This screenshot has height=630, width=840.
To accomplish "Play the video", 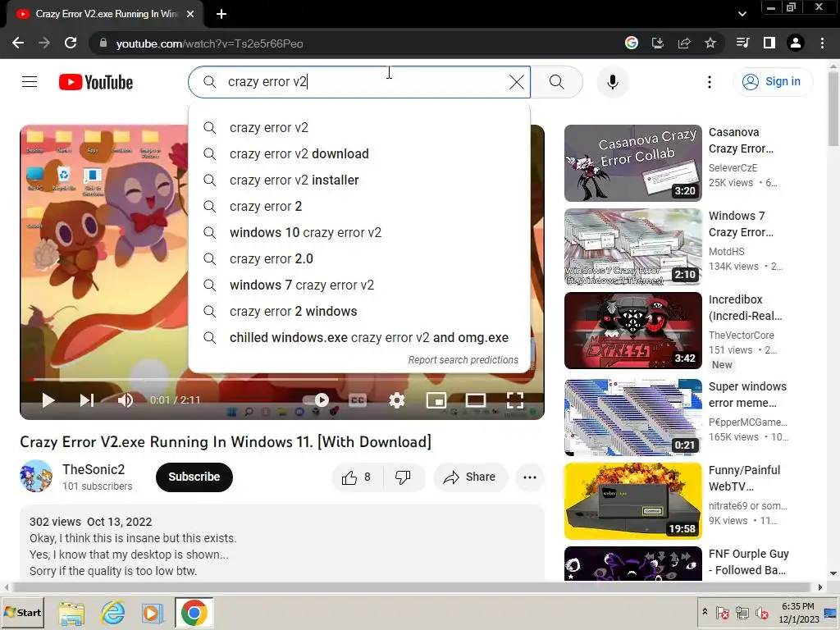I will (x=48, y=400).
